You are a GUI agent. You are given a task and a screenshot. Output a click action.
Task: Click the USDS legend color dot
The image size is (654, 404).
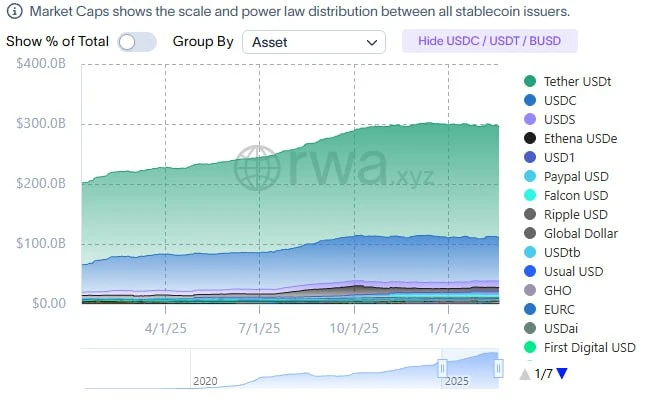(x=529, y=119)
